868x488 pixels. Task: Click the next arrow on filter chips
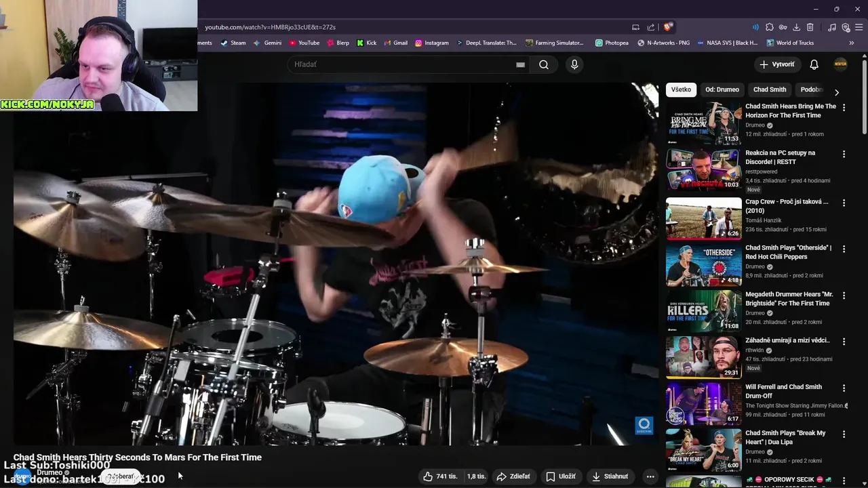[837, 91]
